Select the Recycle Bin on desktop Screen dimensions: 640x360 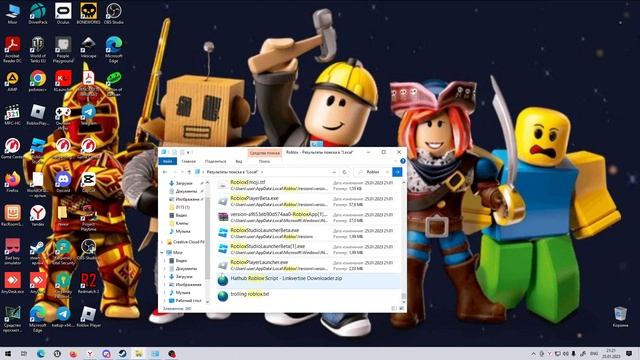click(x=620, y=317)
